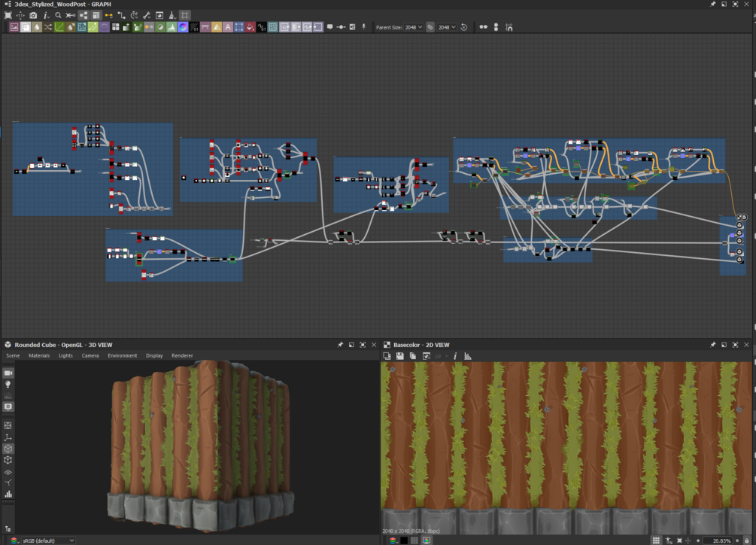Viewport: 756px width, 545px height.
Task: Insert a comment in the graph
Action: 329,27
